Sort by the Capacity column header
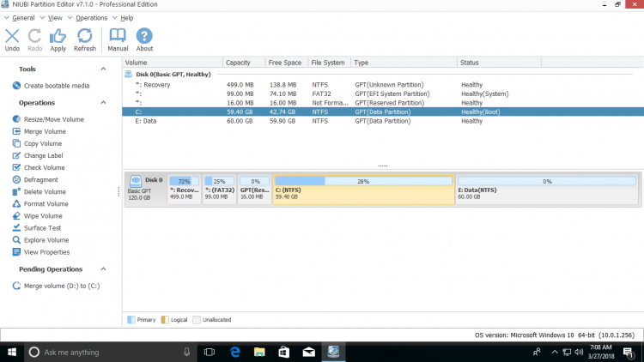 coord(244,63)
